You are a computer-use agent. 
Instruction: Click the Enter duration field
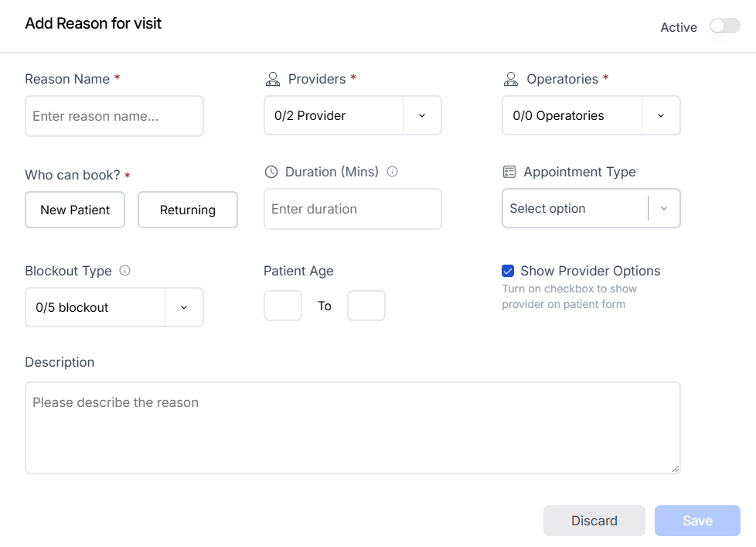click(x=352, y=209)
